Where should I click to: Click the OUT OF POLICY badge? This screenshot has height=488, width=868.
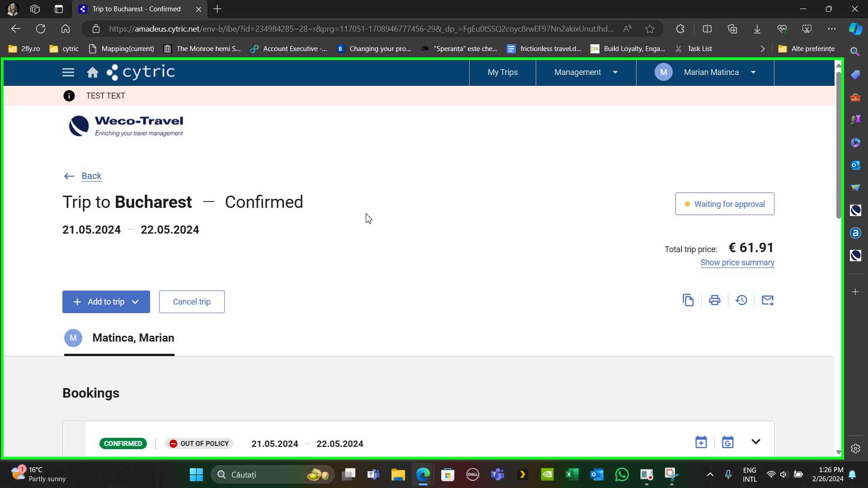[199, 444]
